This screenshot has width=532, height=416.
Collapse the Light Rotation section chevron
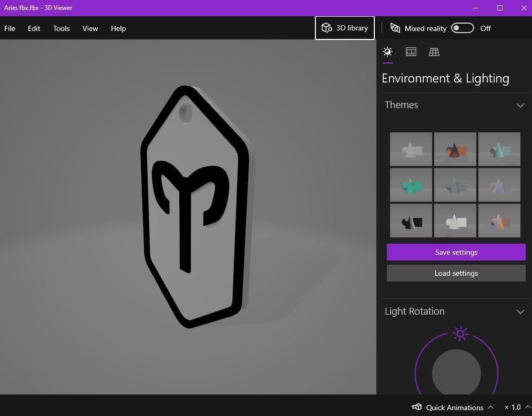coord(520,311)
